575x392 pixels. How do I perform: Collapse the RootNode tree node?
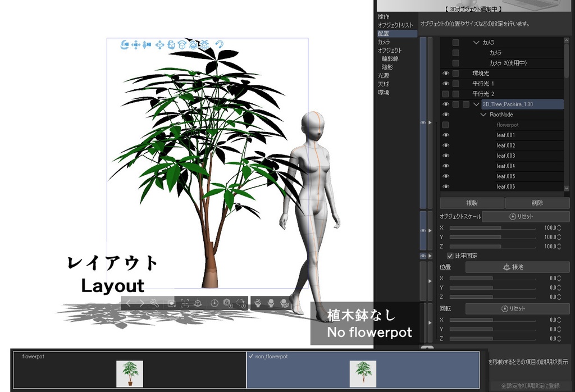coord(484,114)
